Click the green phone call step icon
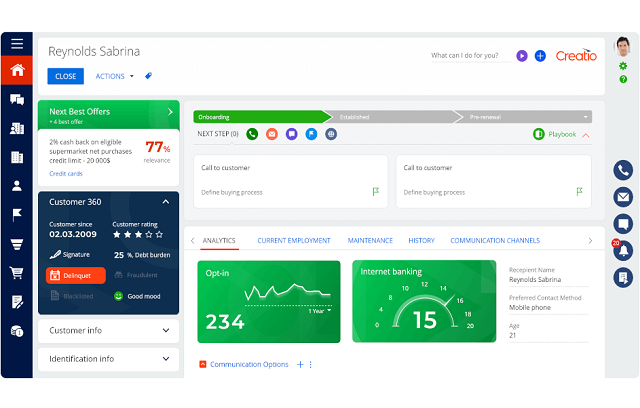The image size is (640, 408). (252, 134)
